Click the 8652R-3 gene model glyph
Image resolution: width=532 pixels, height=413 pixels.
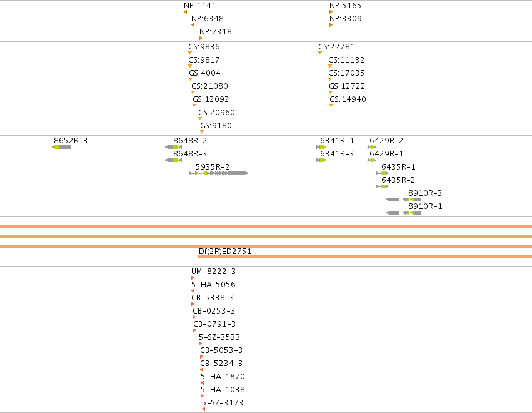pyautogui.click(x=61, y=148)
